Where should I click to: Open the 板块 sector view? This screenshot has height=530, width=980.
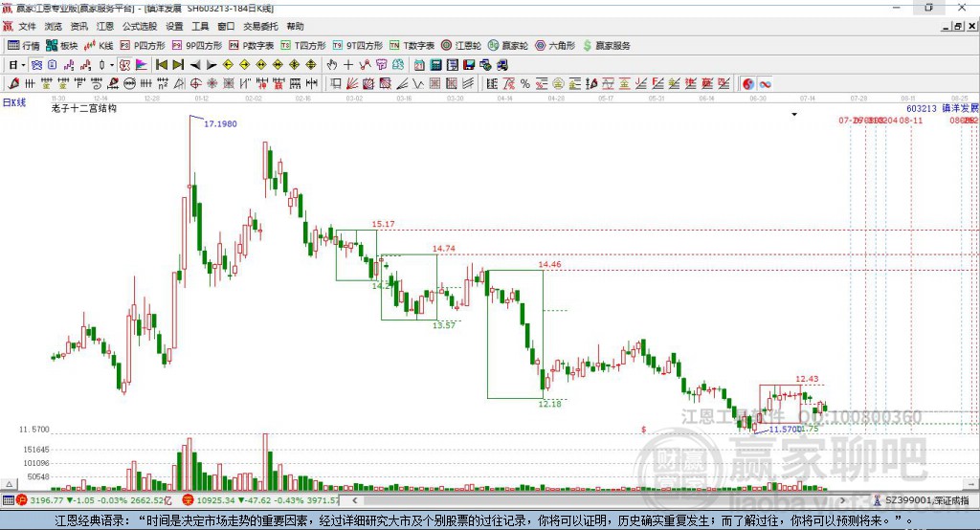[x=61, y=45]
